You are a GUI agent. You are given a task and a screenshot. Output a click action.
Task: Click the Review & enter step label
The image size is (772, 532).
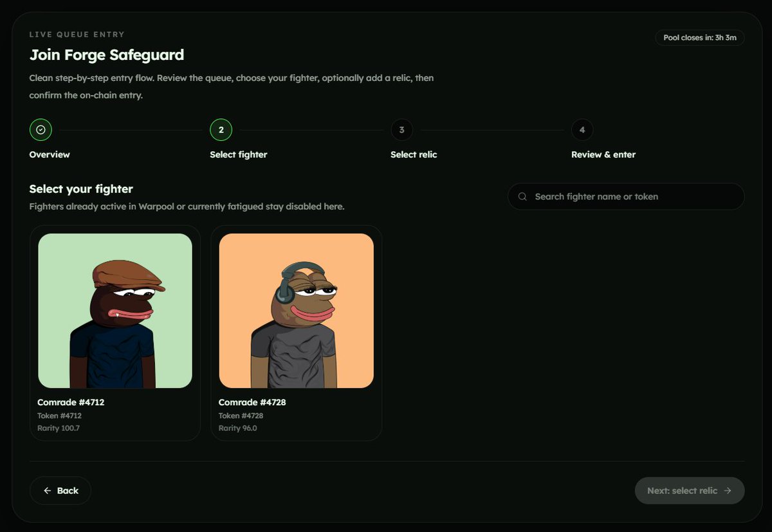tap(603, 154)
